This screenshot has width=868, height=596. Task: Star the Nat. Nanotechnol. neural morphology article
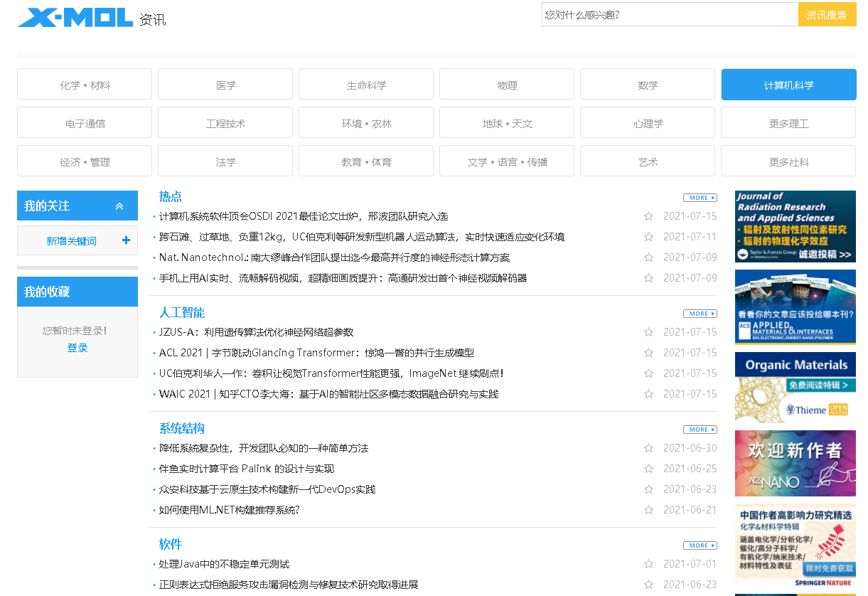[648, 257]
